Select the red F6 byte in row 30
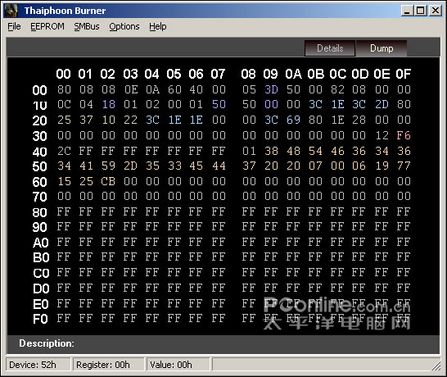 (x=404, y=135)
